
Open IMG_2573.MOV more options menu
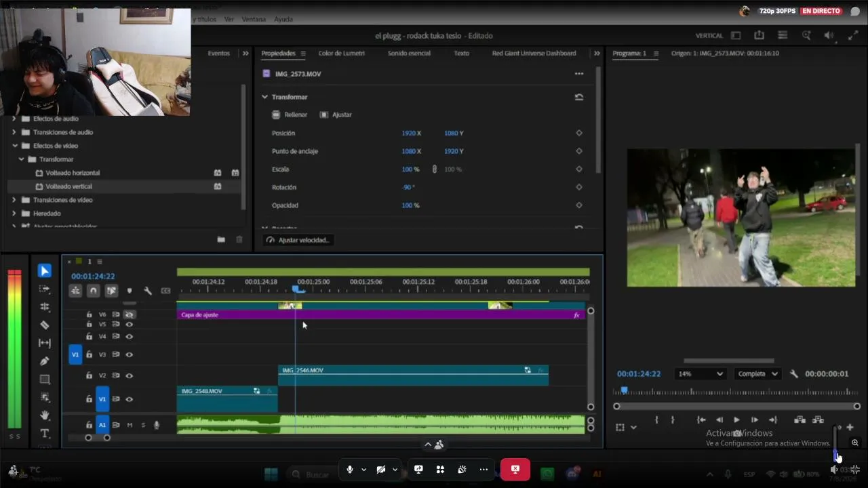[x=578, y=74]
